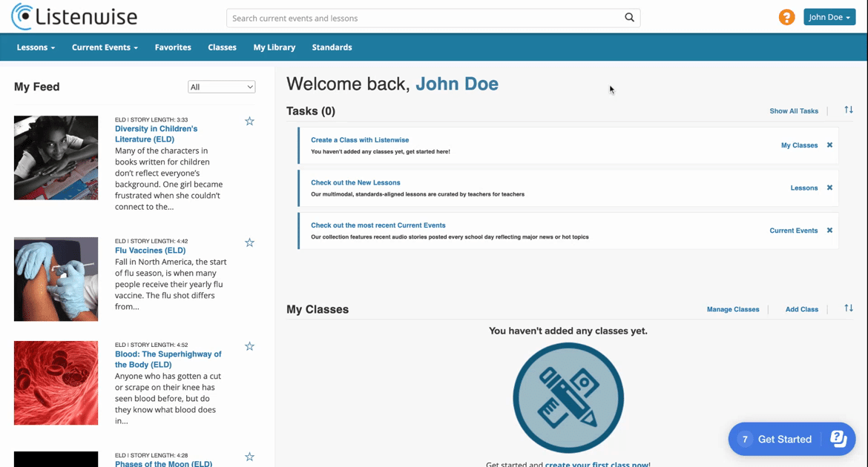Open the Flu Vaccines (ELD) story title
Viewport: 868px width, 467px height.
click(150, 250)
